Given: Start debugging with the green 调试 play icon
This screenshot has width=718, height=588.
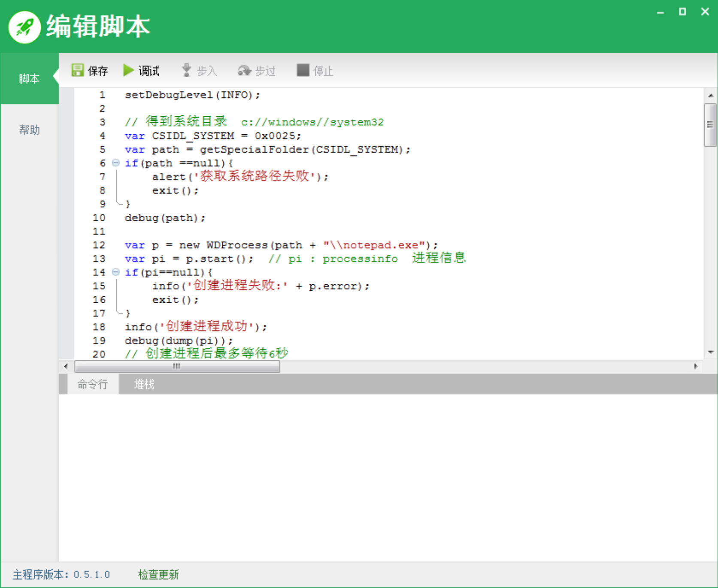Looking at the screenshot, I should (128, 70).
